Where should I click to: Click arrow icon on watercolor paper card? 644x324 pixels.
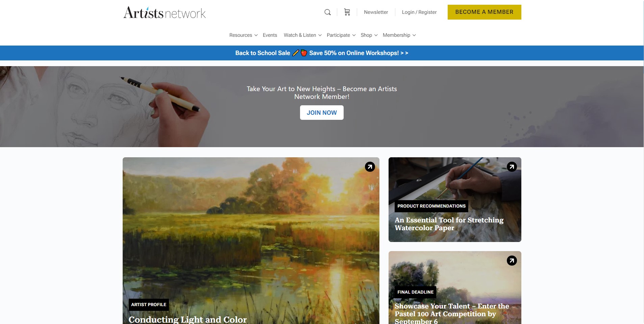(512, 167)
